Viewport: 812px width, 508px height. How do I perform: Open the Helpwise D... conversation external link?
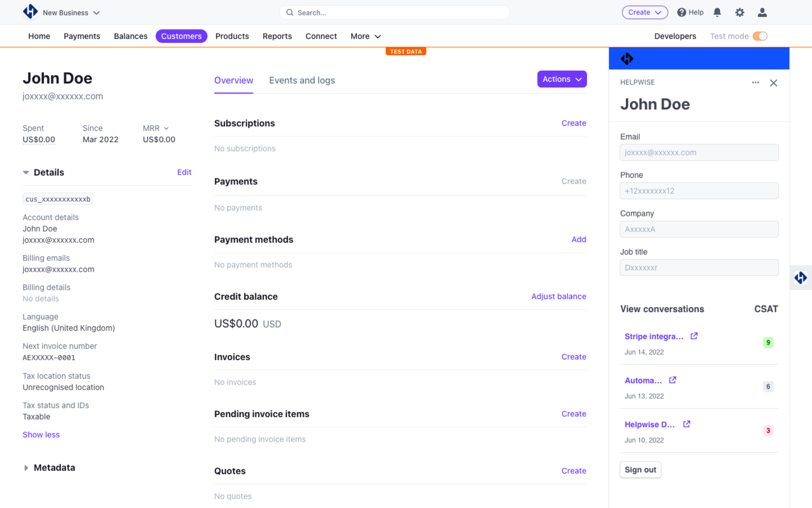(x=687, y=424)
